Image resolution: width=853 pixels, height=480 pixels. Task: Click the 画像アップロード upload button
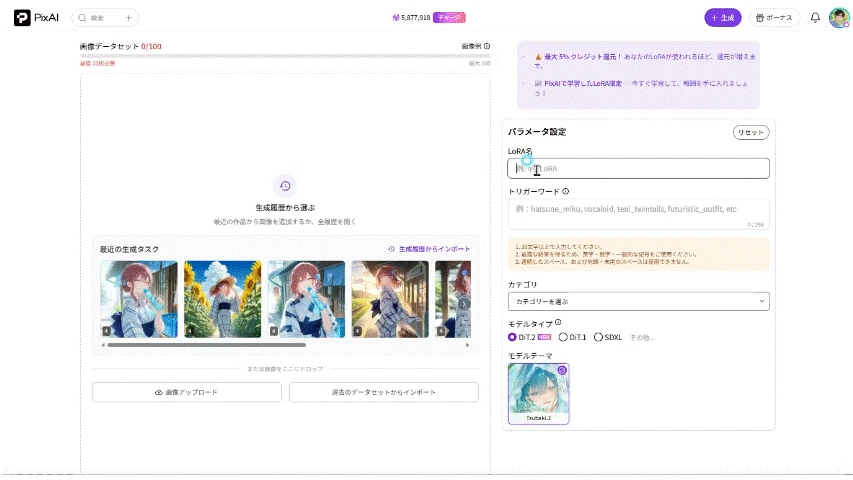(187, 392)
